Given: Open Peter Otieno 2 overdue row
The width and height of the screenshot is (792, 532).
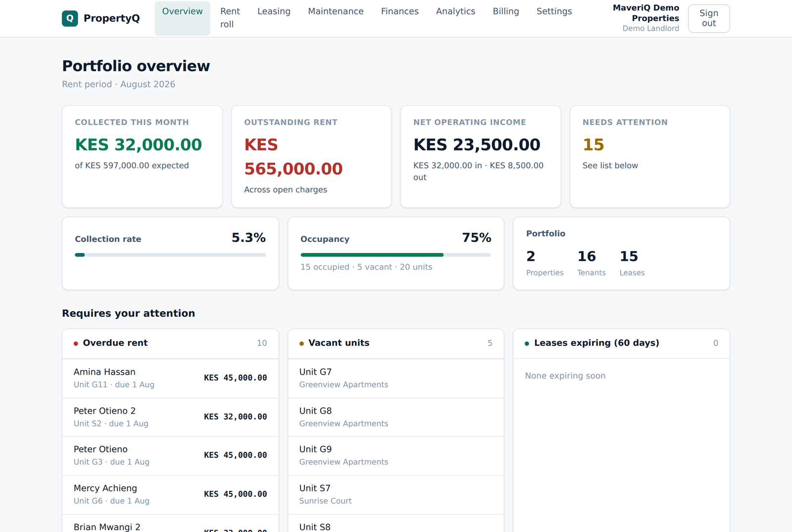Looking at the screenshot, I should pyautogui.click(x=170, y=417).
